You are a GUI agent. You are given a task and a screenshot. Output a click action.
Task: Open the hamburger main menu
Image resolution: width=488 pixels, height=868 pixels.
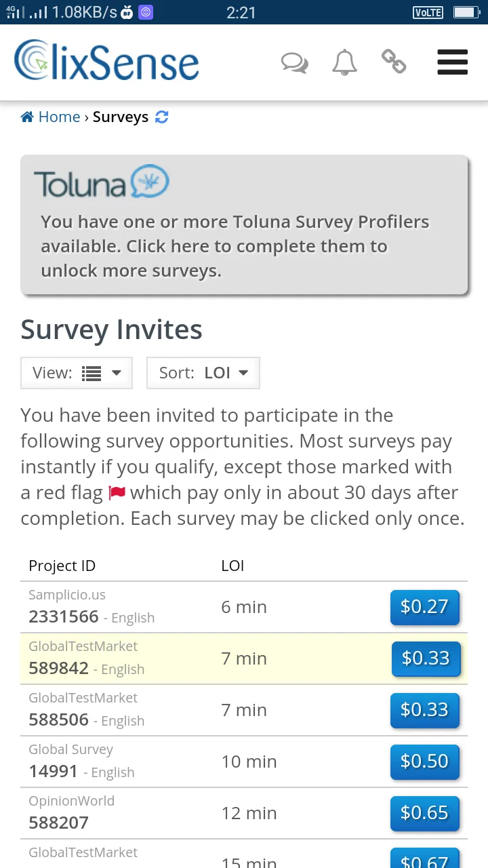(x=453, y=62)
